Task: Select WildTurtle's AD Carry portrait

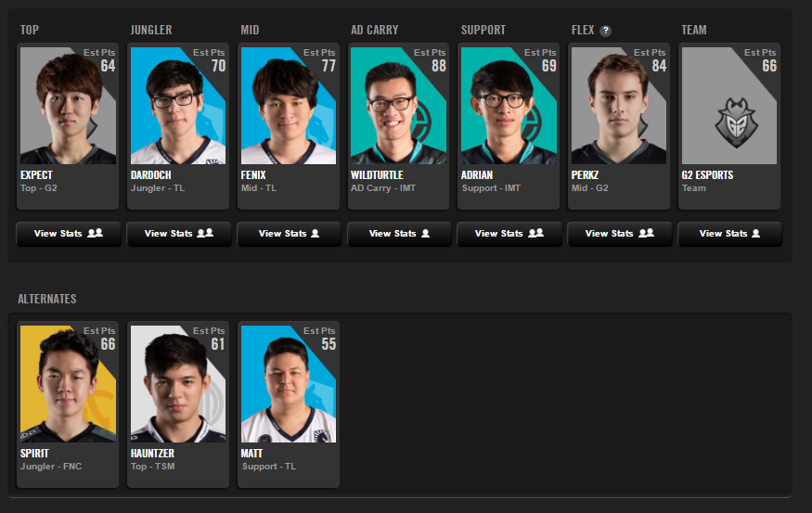Action: (x=398, y=106)
